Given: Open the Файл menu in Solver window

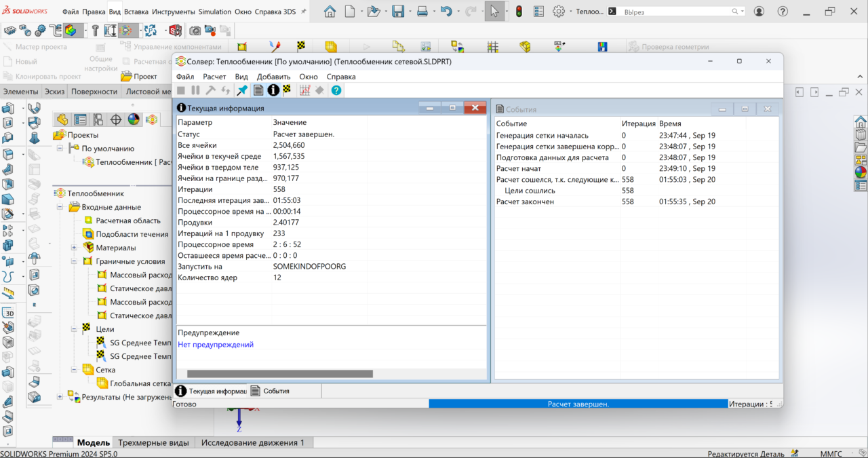Looking at the screenshot, I should [x=185, y=77].
